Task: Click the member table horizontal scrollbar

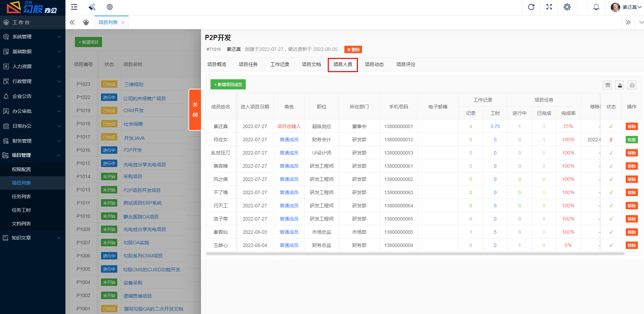Action: (x=415, y=253)
